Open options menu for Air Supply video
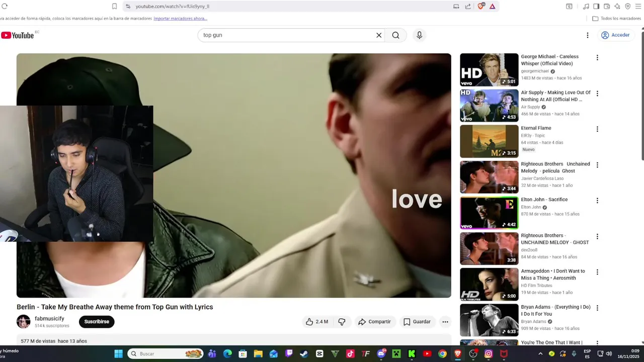 (x=597, y=94)
